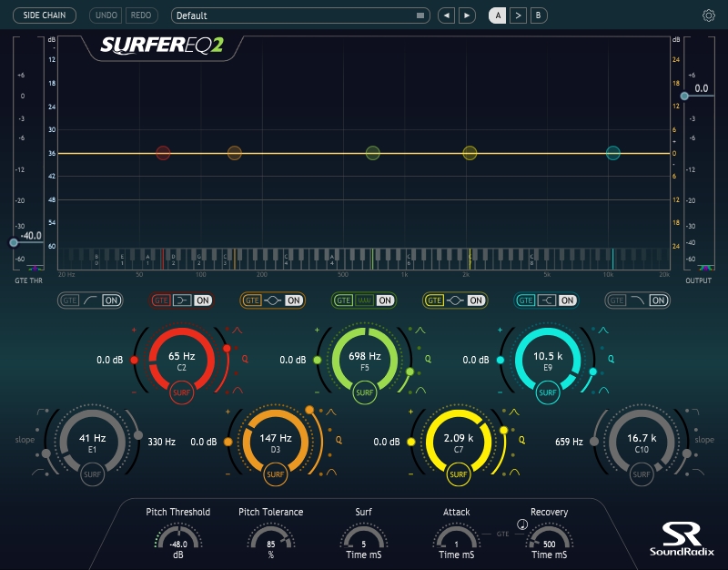
Task: Load the next preset with right arrow
Action: (467, 15)
